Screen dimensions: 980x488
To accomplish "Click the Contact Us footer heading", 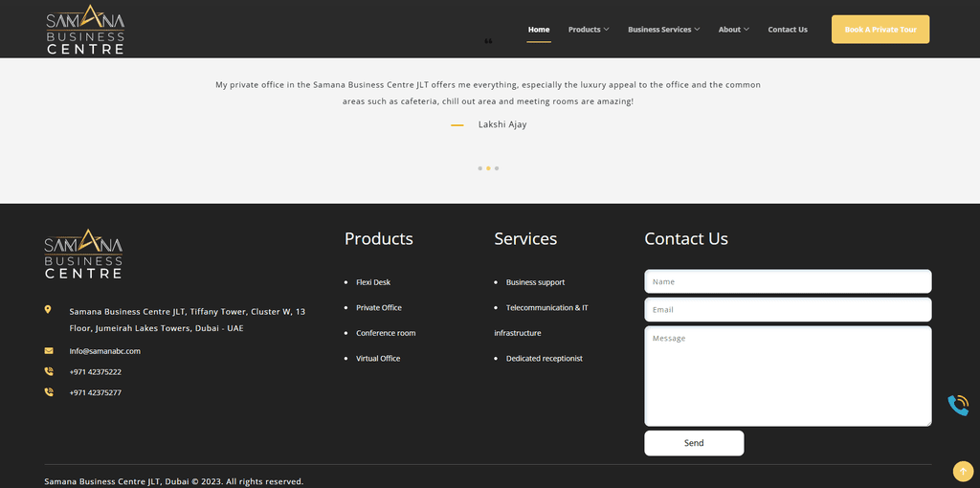I will 686,238.
